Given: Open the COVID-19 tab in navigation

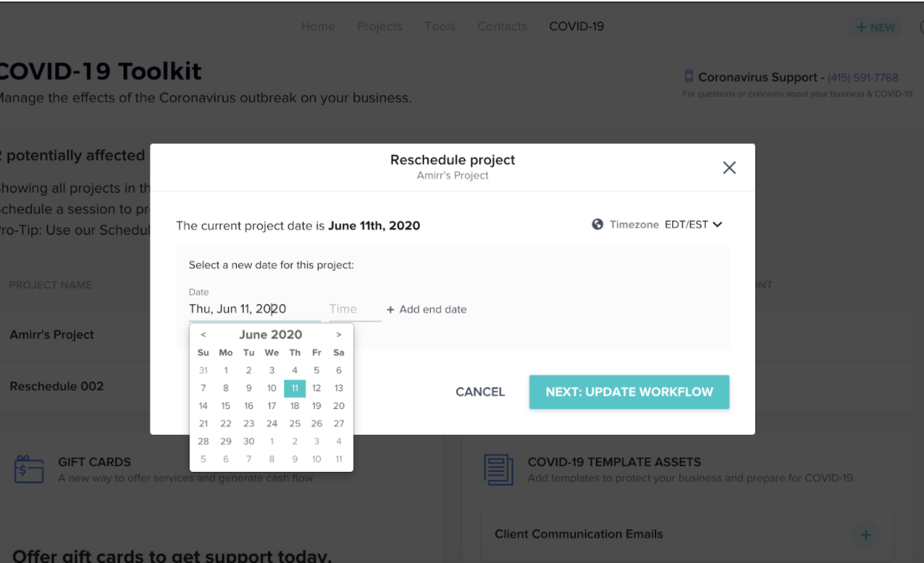Looking at the screenshot, I should tap(577, 27).
